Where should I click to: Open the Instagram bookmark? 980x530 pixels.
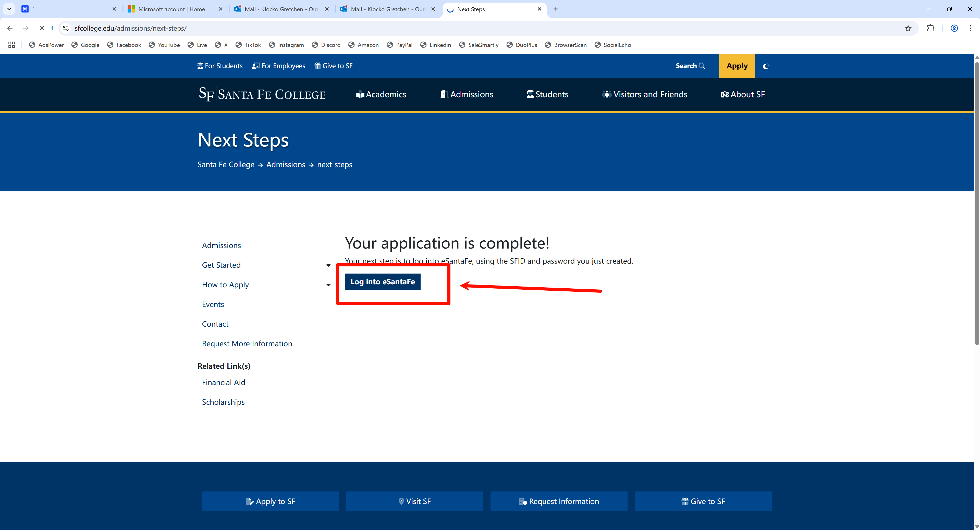click(286, 45)
